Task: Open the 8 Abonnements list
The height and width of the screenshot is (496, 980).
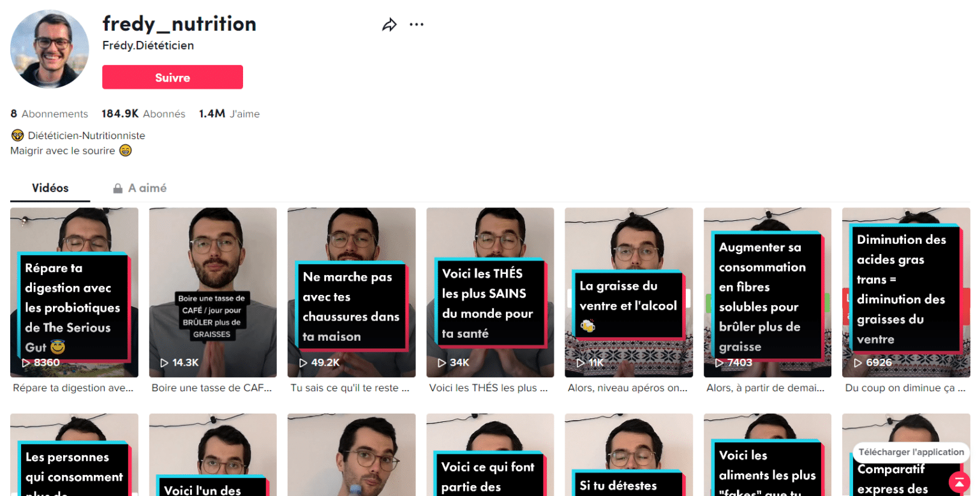Action: (x=49, y=114)
